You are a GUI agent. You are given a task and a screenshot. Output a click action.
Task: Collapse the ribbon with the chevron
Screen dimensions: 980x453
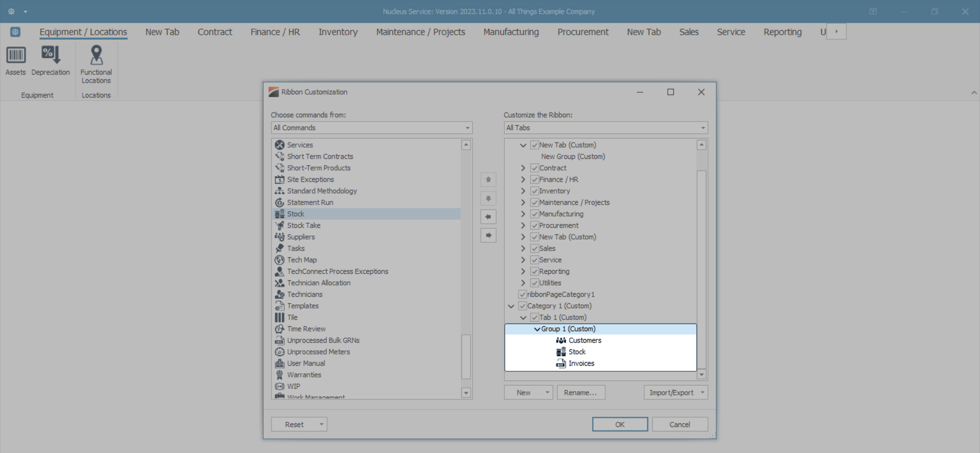[x=974, y=92]
